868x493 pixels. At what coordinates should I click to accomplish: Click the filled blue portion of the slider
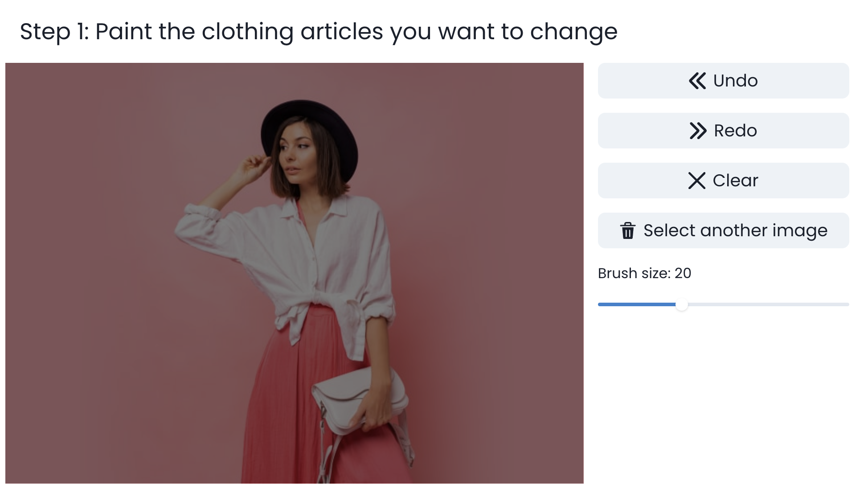click(x=637, y=305)
